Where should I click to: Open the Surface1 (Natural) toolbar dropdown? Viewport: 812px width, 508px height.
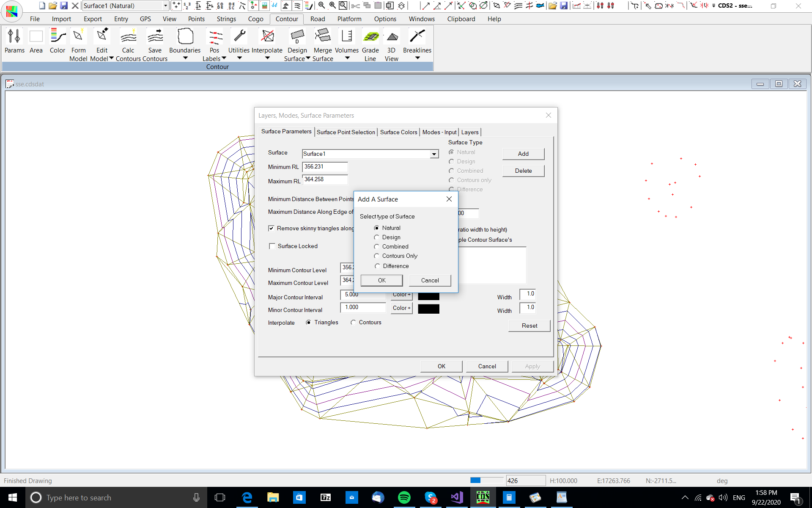click(165, 6)
